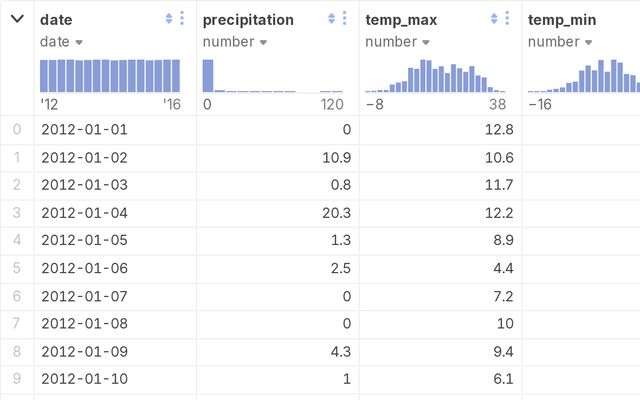
Task: Open temp_max column three-dot menu
Action: (507, 19)
